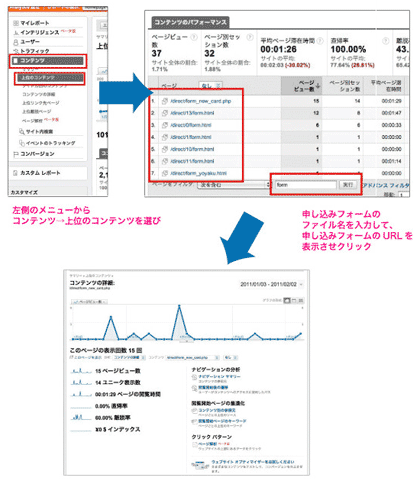Screen dimensions: 420x481
Task: Open ページ解析 link under クリック パターン
Action: click(207, 444)
